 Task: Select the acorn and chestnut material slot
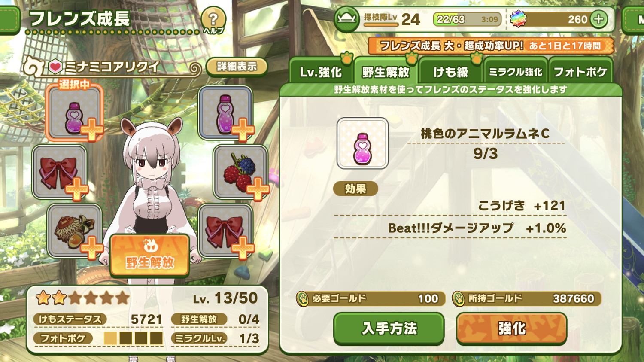click(x=74, y=231)
